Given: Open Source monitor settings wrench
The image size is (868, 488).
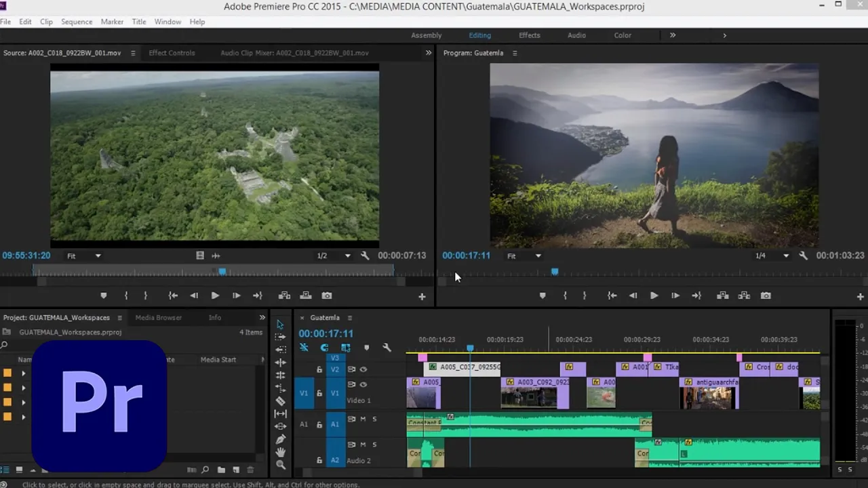Looking at the screenshot, I should tap(365, 256).
